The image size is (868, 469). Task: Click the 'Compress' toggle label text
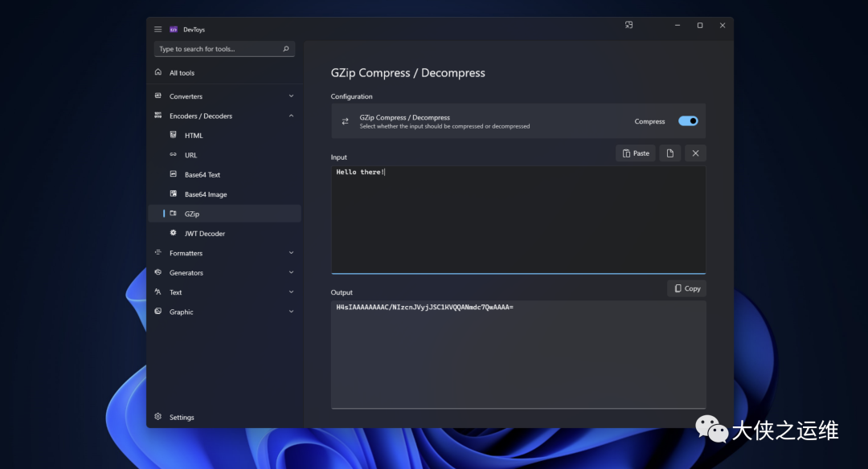pyautogui.click(x=649, y=122)
